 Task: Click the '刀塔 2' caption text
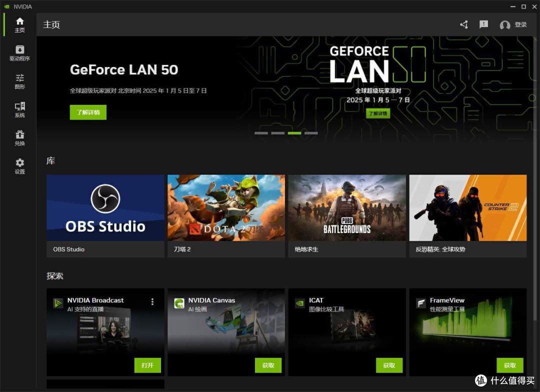tap(182, 249)
